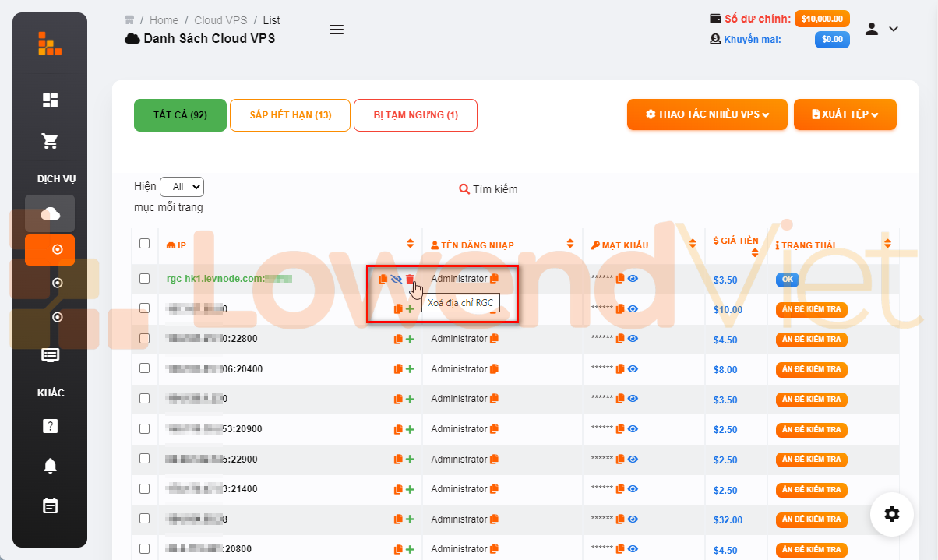Click the notification bell in sidebar

(50, 466)
